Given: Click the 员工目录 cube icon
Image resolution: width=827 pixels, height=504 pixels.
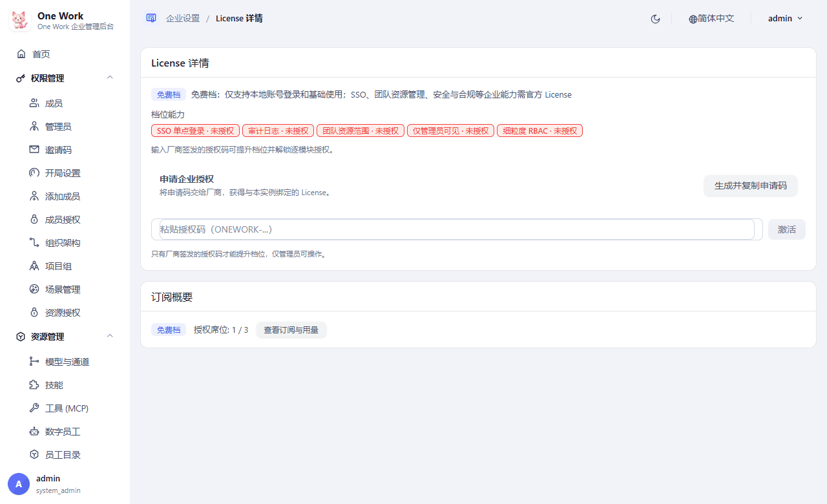Looking at the screenshot, I should [34, 455].
